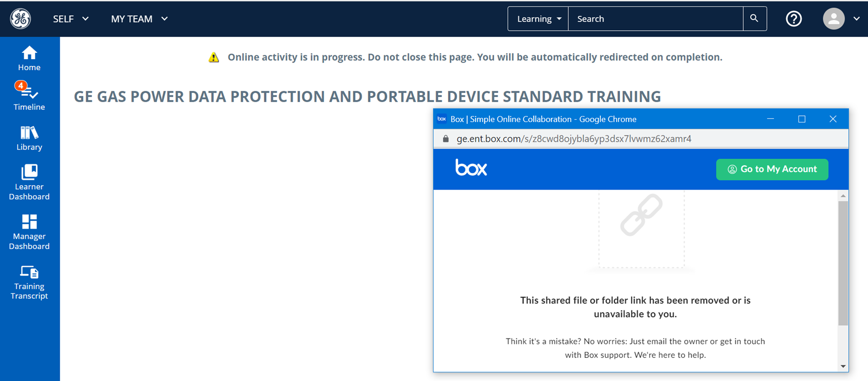Screen dimensions: 868x381
Task: Expand the profile chevron arrow
Action: (857, 19)
